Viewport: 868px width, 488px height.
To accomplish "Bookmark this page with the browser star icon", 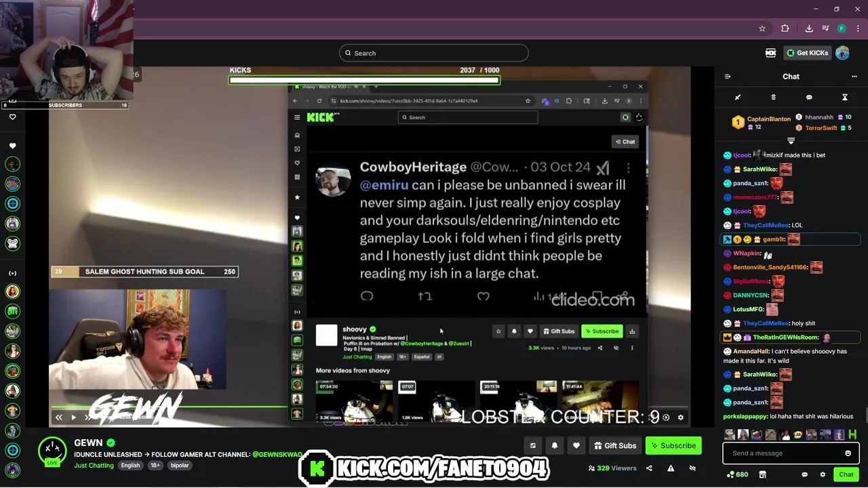I will coord(762,28).
